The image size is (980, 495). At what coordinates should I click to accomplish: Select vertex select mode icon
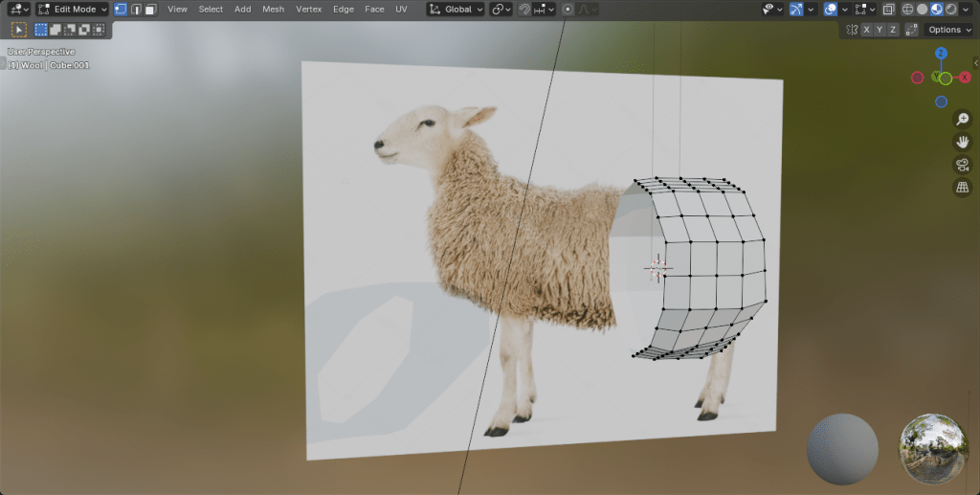coord(121,10)
